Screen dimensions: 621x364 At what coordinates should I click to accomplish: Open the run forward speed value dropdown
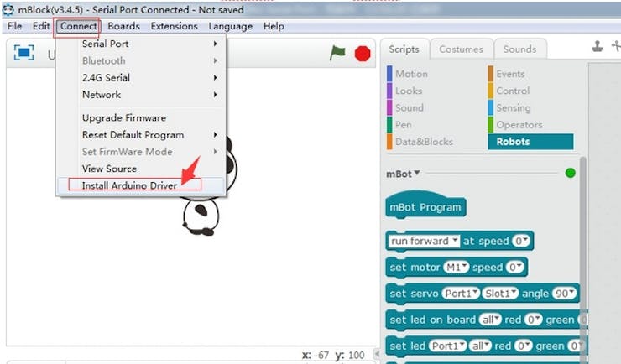(520, 241)
